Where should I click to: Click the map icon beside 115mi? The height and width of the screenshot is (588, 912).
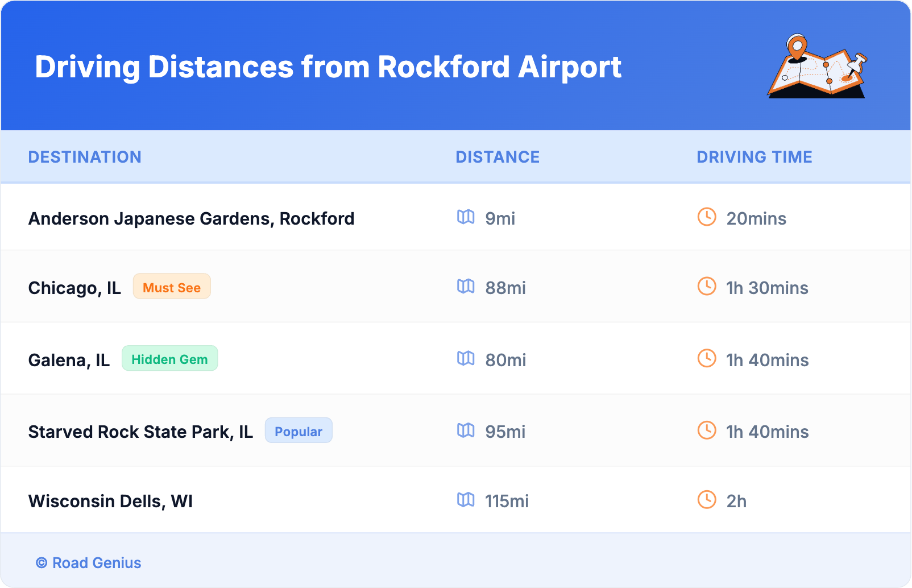pos(466,500)
